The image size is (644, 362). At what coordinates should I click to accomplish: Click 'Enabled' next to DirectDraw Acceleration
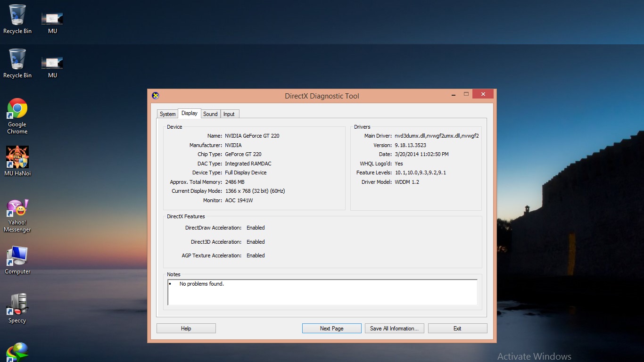[256, 228]
